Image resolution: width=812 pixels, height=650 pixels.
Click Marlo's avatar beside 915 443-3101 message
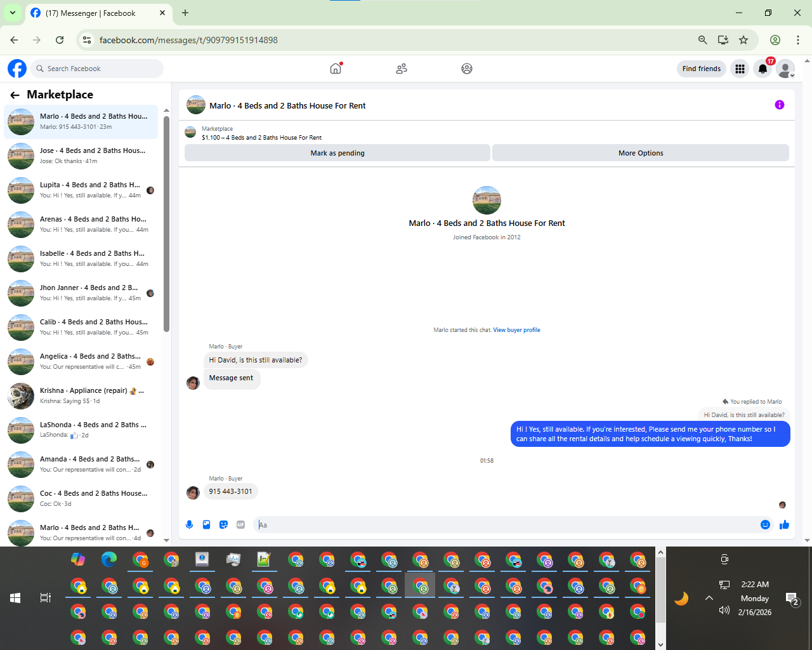pos(193,492)
